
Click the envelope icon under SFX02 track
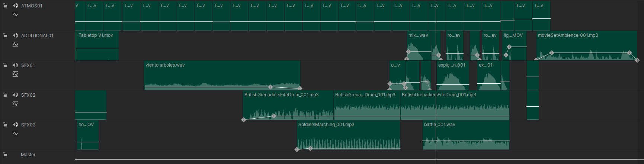(15, 104)
